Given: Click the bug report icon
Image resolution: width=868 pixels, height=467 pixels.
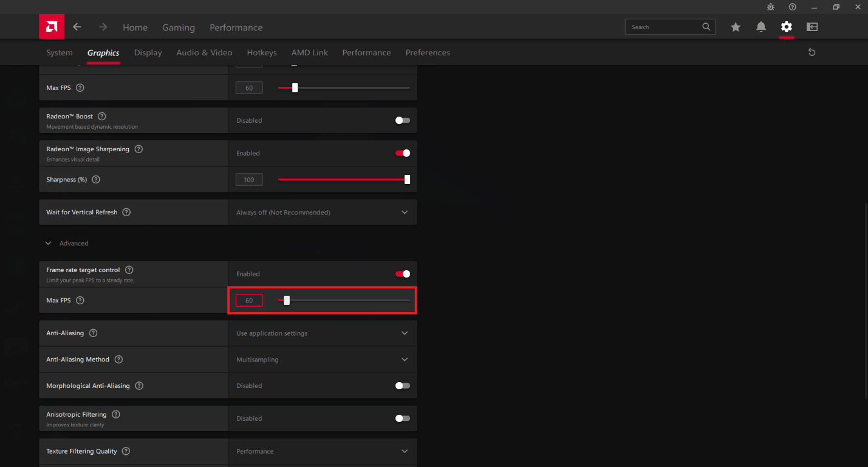Looking at the screenshot, I should [x=771, y=7].
